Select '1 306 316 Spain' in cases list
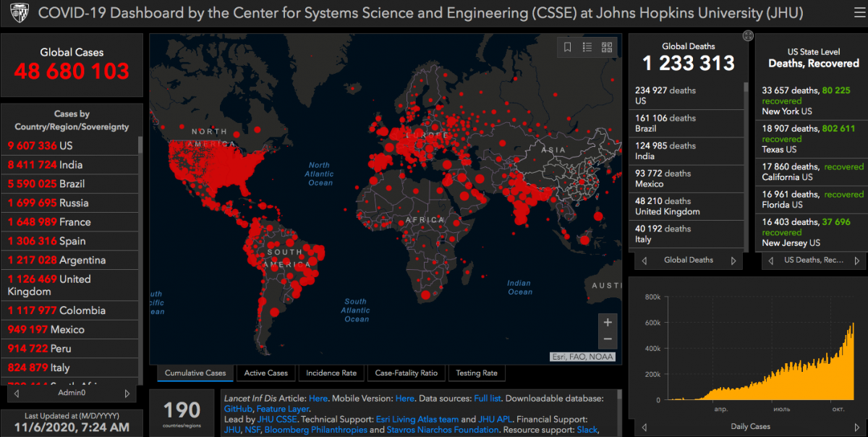Viewport: 868px width, 437px height. click(71, 241)
